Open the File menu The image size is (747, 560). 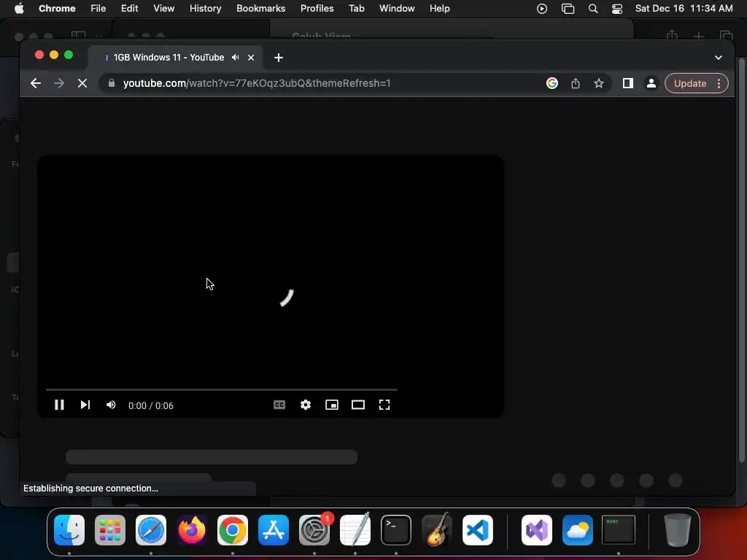tap(98, 8)
